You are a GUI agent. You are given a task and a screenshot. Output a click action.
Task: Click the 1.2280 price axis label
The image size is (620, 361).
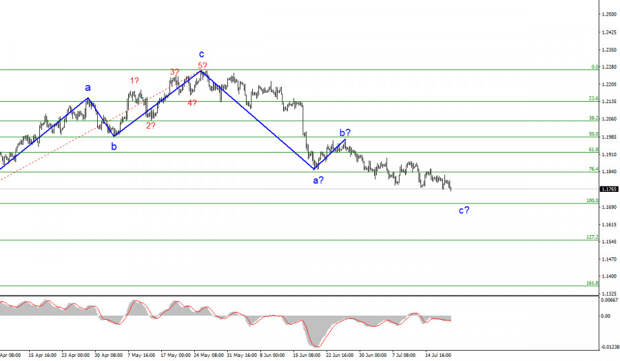pos(609,67)
